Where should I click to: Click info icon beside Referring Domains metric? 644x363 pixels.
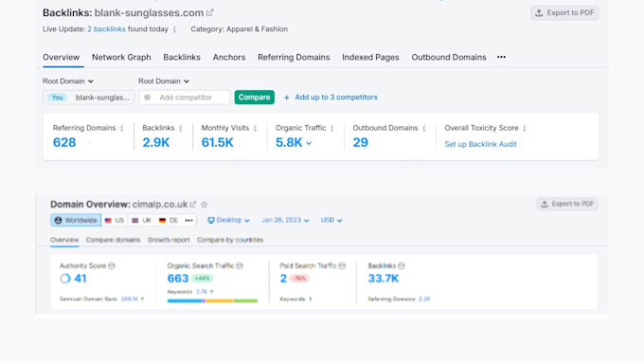[x=122, y=128]
